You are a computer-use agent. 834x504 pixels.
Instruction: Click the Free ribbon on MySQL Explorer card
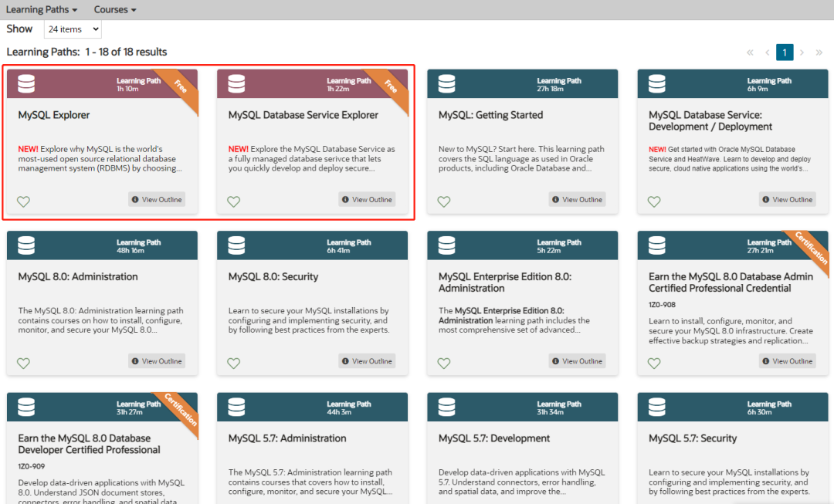click(x=181, y=86)
